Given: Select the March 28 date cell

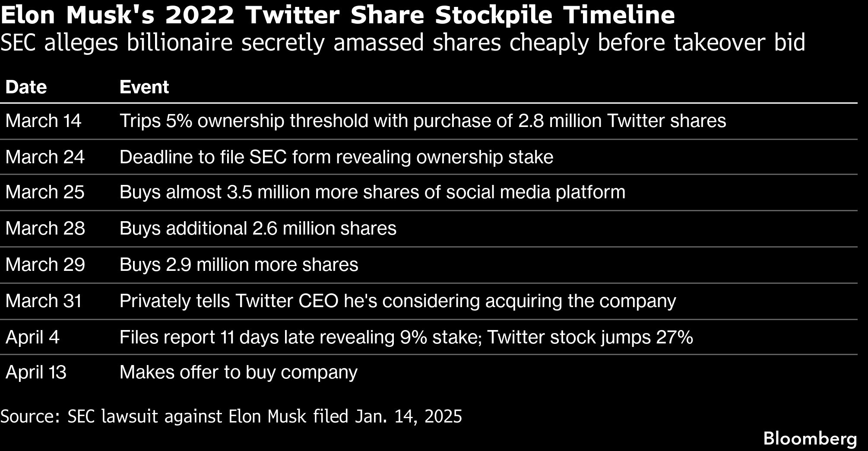Looking at the screenshot, I should coord(45,229).
